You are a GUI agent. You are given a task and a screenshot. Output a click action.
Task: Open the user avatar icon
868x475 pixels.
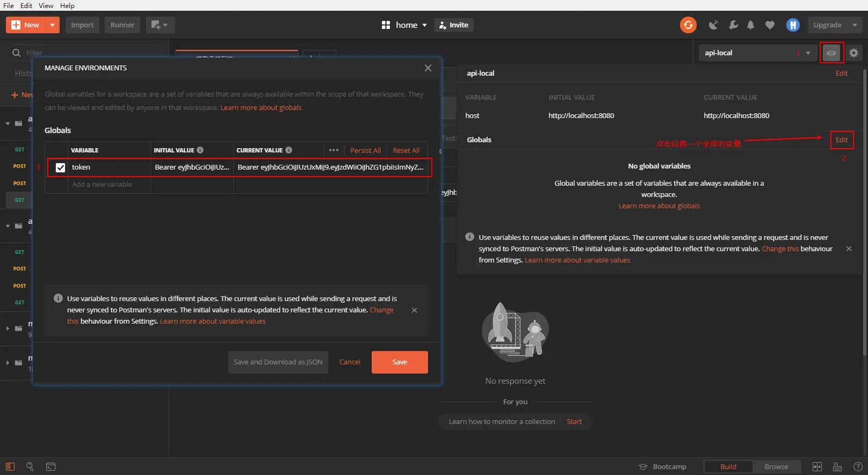[x=793, y=25]
